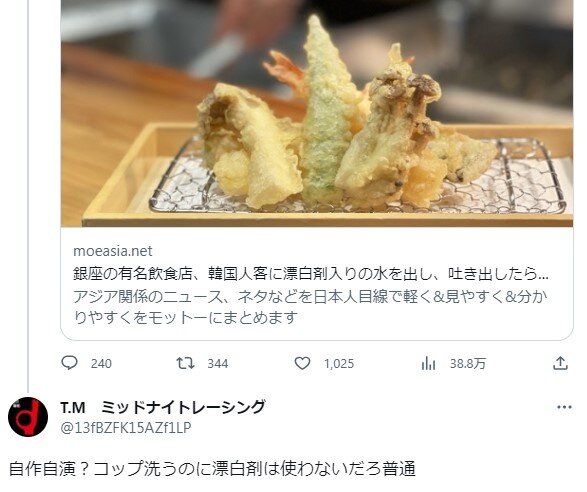Click the reply speech bubble icon
587x492 pixels.
pos(69,363)
